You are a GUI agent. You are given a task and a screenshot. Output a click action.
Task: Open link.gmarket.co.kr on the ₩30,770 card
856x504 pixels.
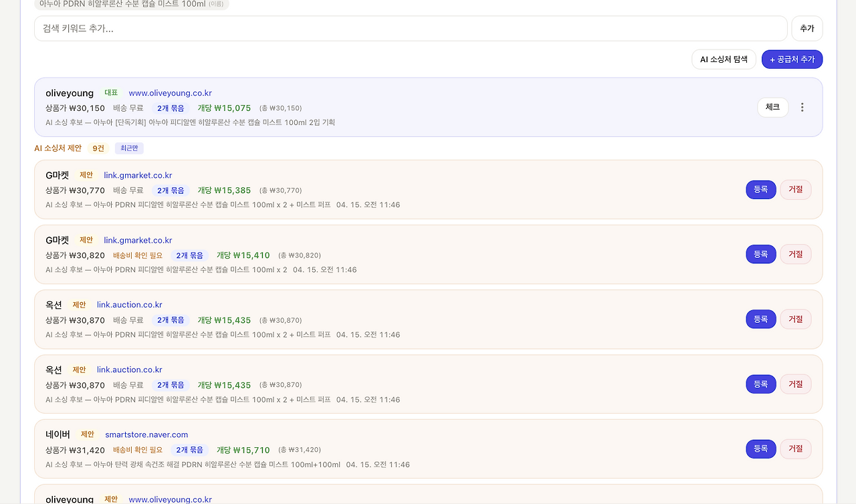138,175
